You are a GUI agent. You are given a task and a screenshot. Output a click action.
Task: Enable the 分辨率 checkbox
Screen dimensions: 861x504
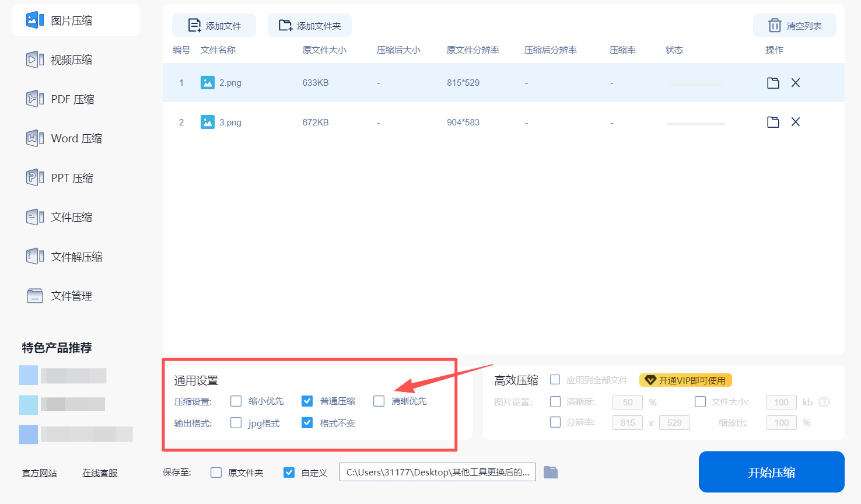(555, 422)
